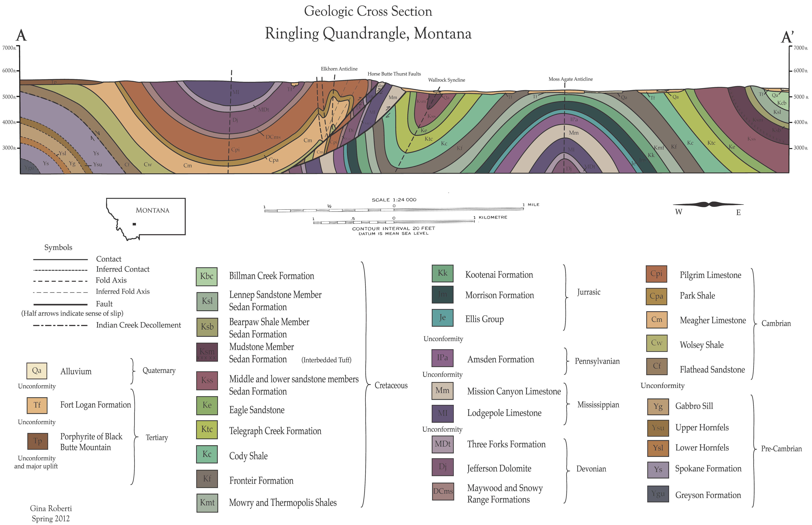Click the Elkhorn Anticline label

click(339, 69)
